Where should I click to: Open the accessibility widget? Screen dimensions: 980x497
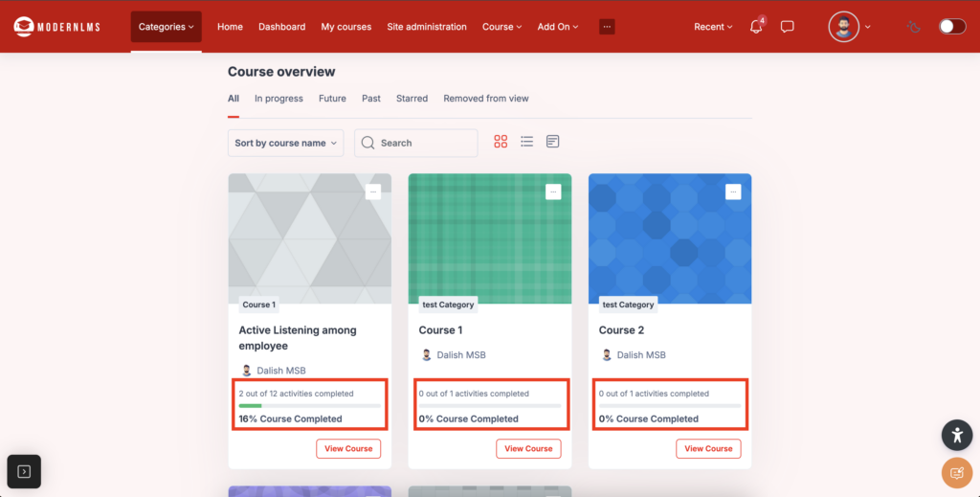[956, 435]
